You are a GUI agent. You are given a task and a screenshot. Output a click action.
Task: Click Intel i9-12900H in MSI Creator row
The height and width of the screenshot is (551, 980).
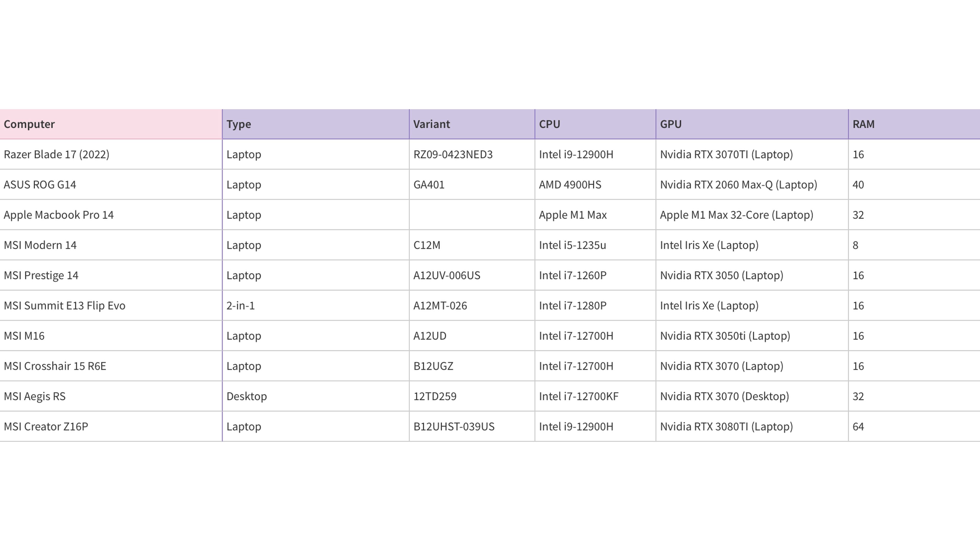(x=595, y=426)
